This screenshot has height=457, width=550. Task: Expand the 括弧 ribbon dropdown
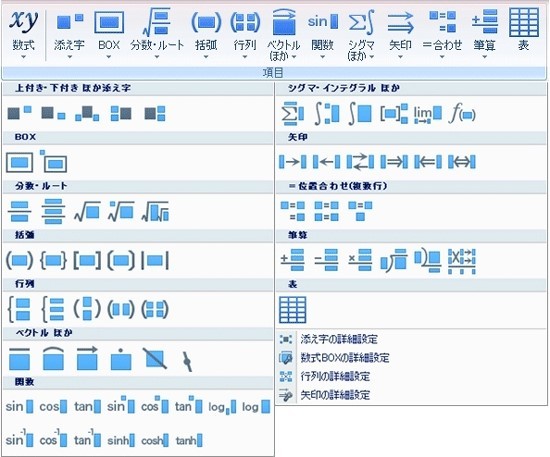coord(206,34)
